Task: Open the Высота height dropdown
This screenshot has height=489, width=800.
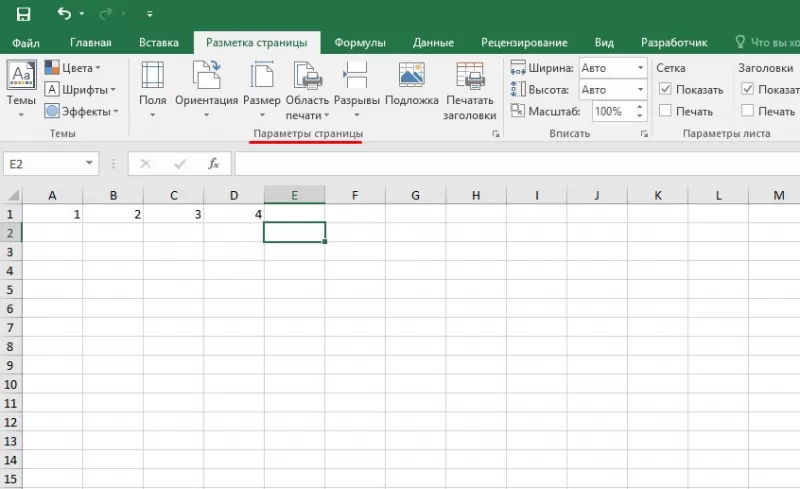Action: pos(640,90)
